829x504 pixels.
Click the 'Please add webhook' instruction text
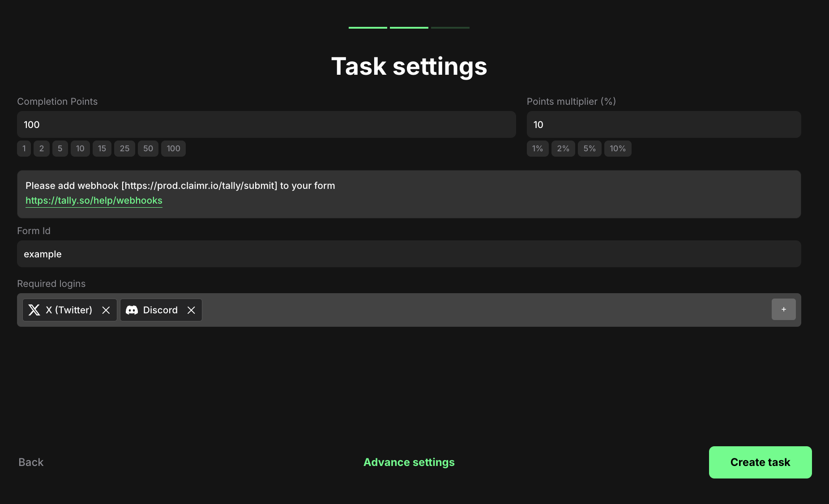pos(180,186)
